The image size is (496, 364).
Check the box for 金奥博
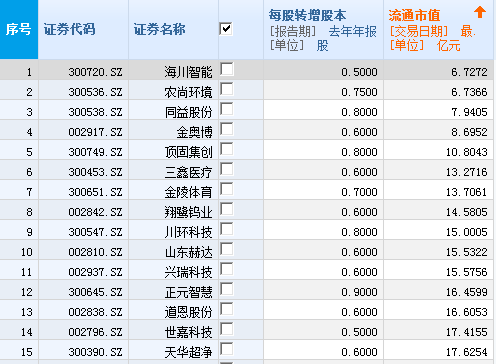pyautogui.click(x=227, y=129)
